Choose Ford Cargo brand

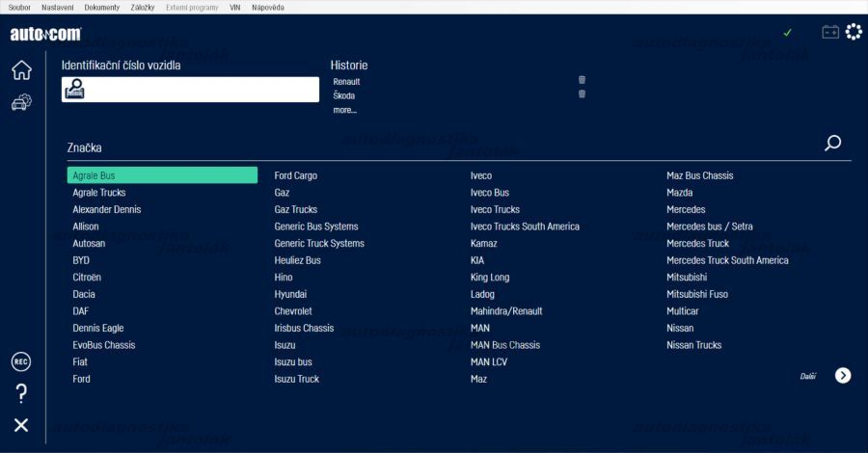click(296, 175)
